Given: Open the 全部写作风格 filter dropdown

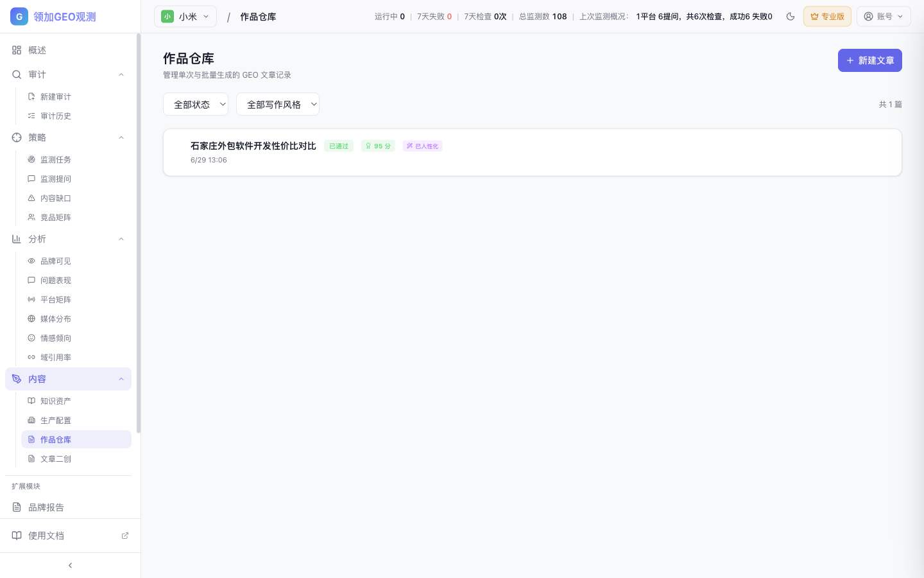Looking at the screenshot, I should [x=278, y=104].
